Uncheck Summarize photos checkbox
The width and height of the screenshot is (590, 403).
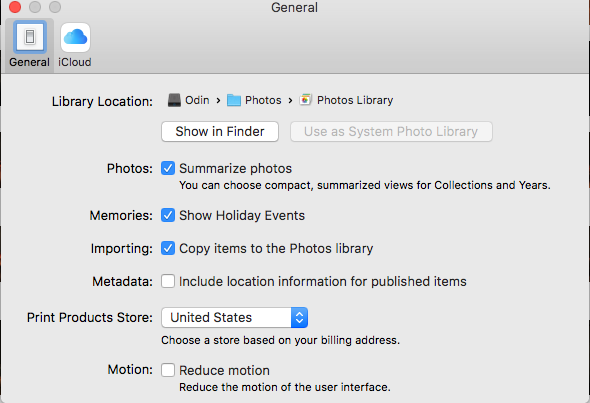(168, 168)
